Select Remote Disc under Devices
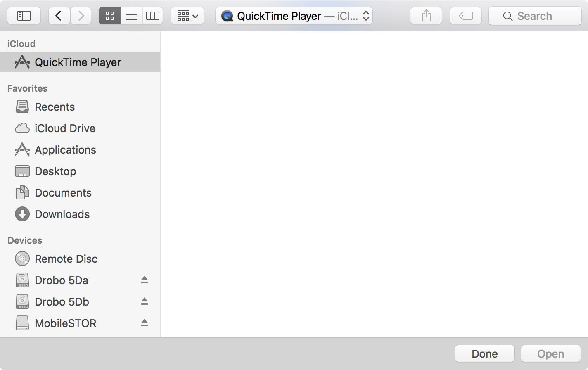Image resolution: width=588 pixels, height=370 pixels. 66,259
